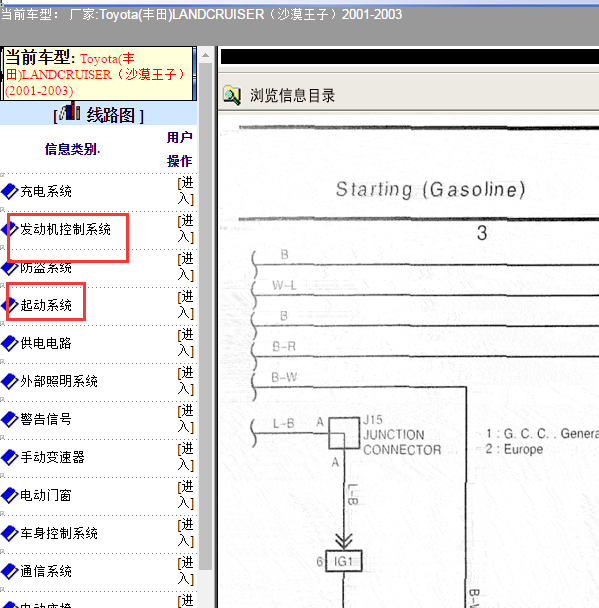Screen dimensions: 599x608
Task: Click the book icon beside 车身控制系统
Action: 10,533
